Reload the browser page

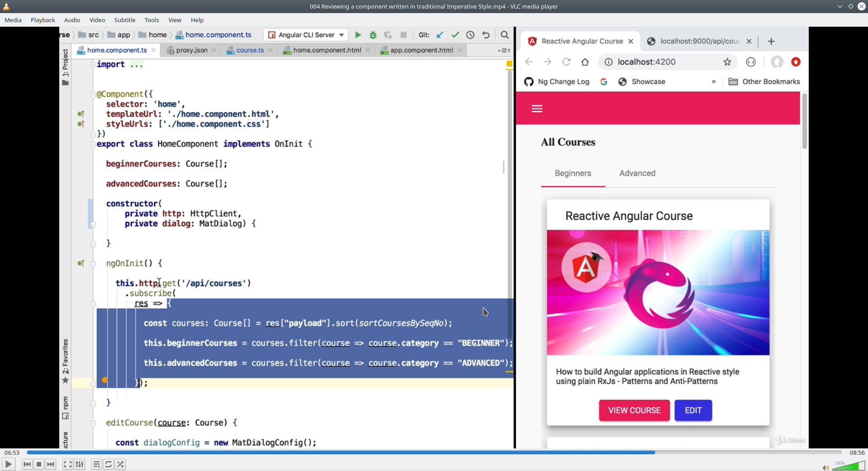coord(566,62)
